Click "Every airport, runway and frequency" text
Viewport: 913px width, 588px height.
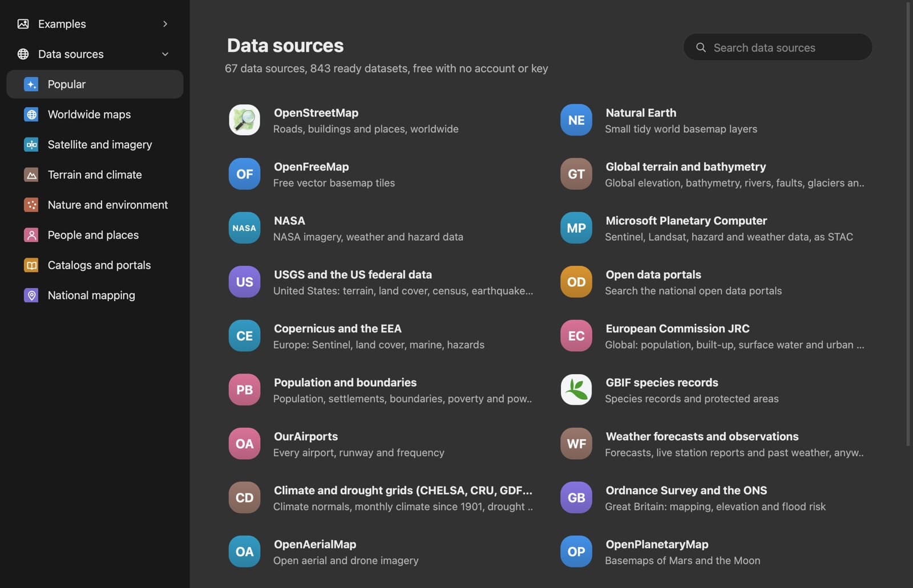359,453
